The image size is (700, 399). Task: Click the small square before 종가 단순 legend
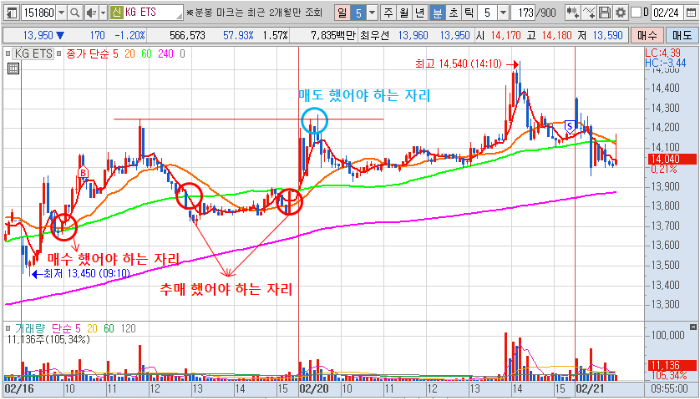click(x=60, y=54)
